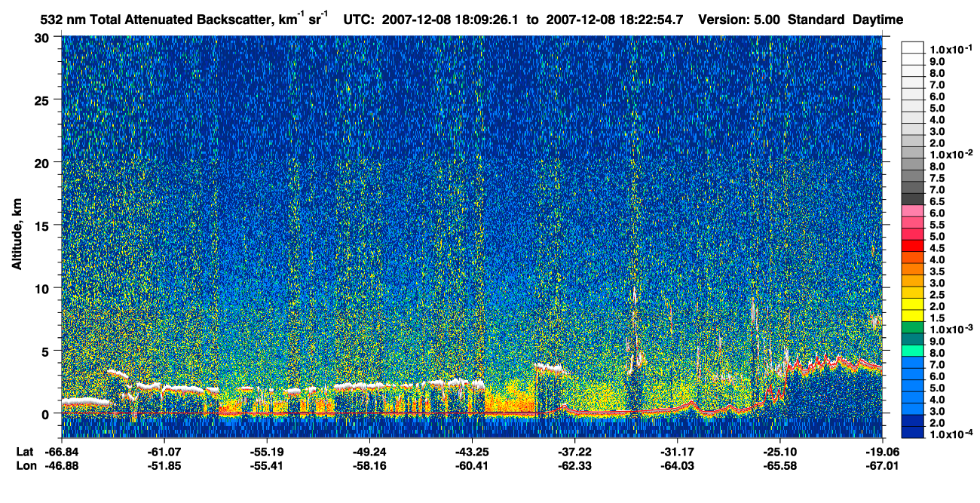Screen dimensions: 980x503
Task: Pick the bright red swatch in the color scale
Action: pyautogui.click(x=912, y=246)
